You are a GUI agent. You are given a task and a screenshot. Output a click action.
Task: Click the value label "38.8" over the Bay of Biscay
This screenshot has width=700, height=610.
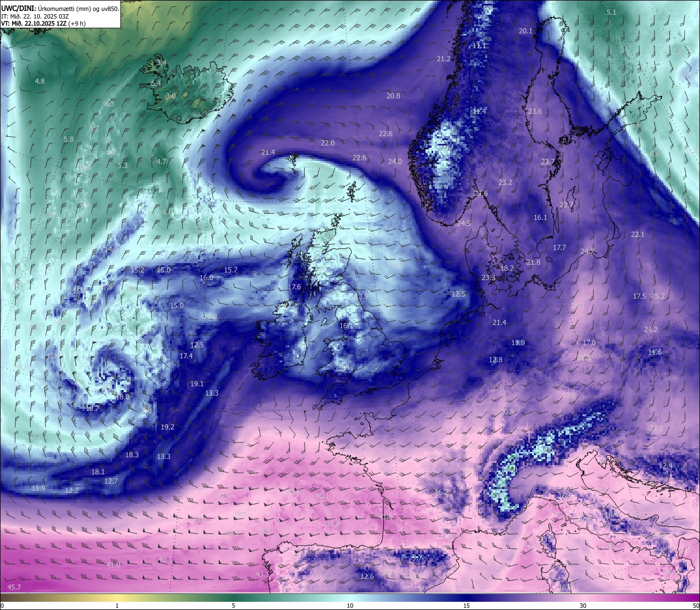point(333,524)
